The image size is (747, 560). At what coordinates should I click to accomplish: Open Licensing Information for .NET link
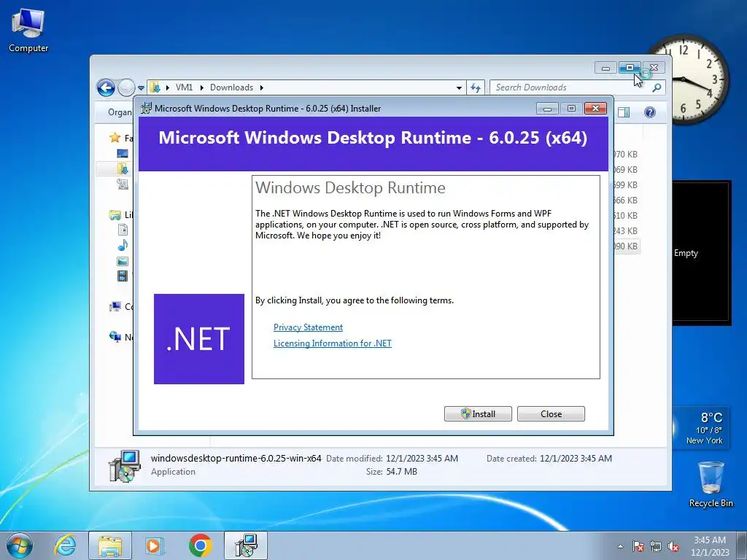pyautogui.click(x=332, y=343)
